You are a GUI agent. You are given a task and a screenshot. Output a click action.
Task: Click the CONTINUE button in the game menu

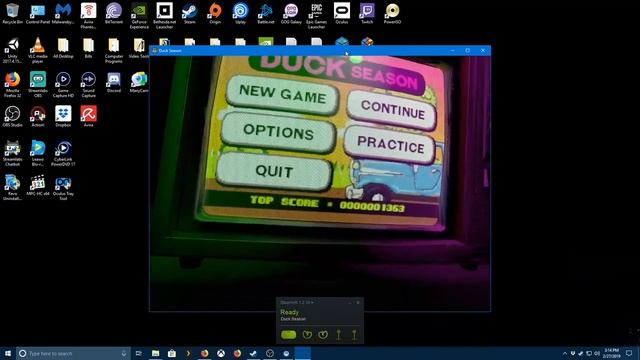[392, 110]
